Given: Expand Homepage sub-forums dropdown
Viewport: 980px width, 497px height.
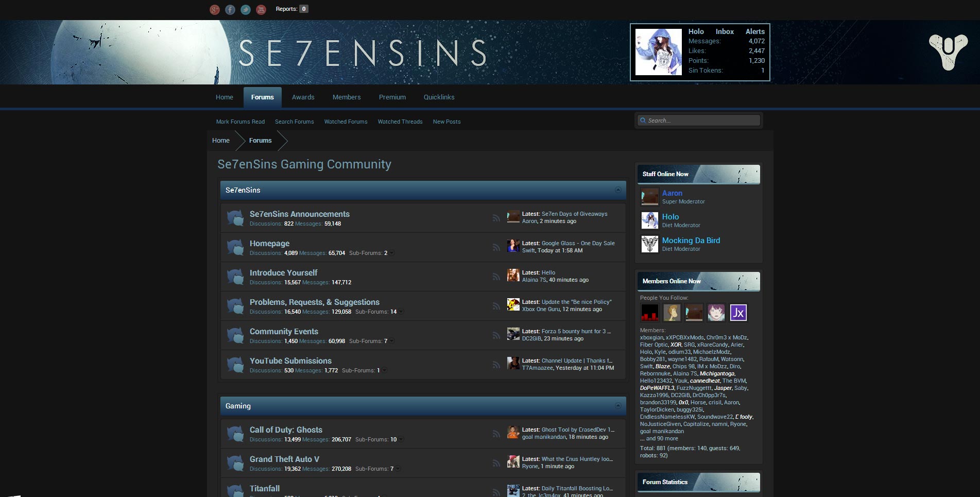Looking at the screenshot, I should pyautogui.click(x=392, y=253).
